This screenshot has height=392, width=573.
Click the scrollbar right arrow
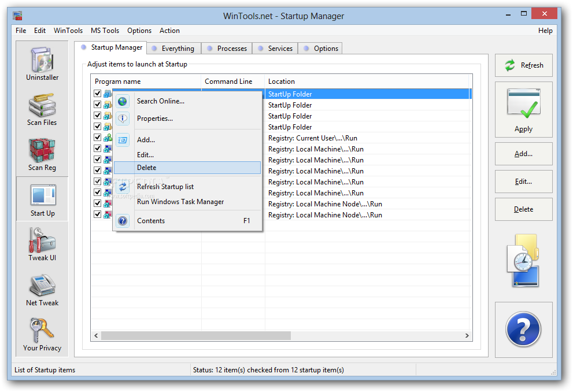tap(467, 335)
